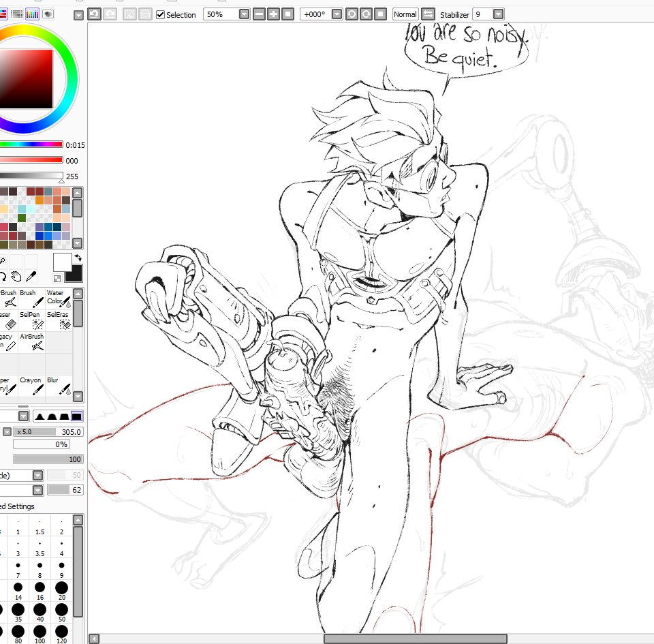Open brush size multiplier dropdown arrow
The width and height of the screenshot is (654, 644).
7,431
